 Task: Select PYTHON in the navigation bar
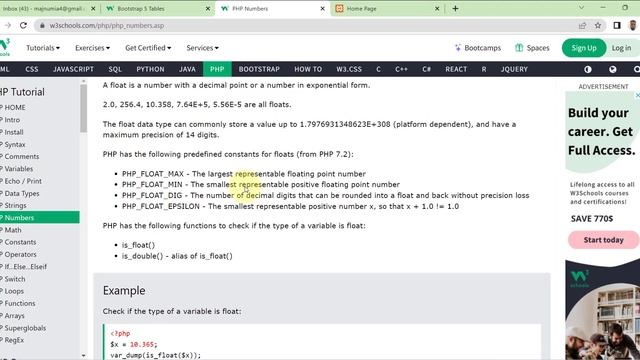point(150,69)
